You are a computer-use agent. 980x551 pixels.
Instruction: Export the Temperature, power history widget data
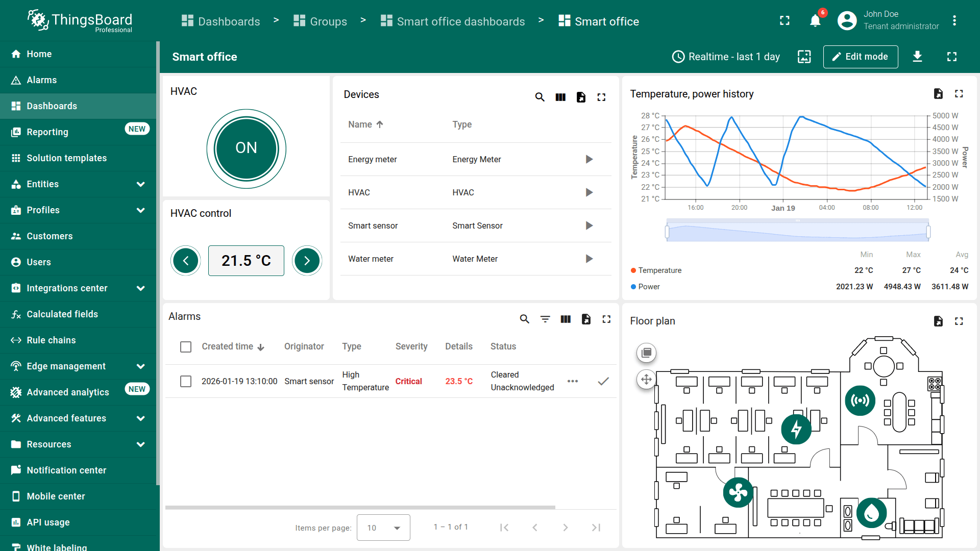pyautogui.click(x=938, y=93)
